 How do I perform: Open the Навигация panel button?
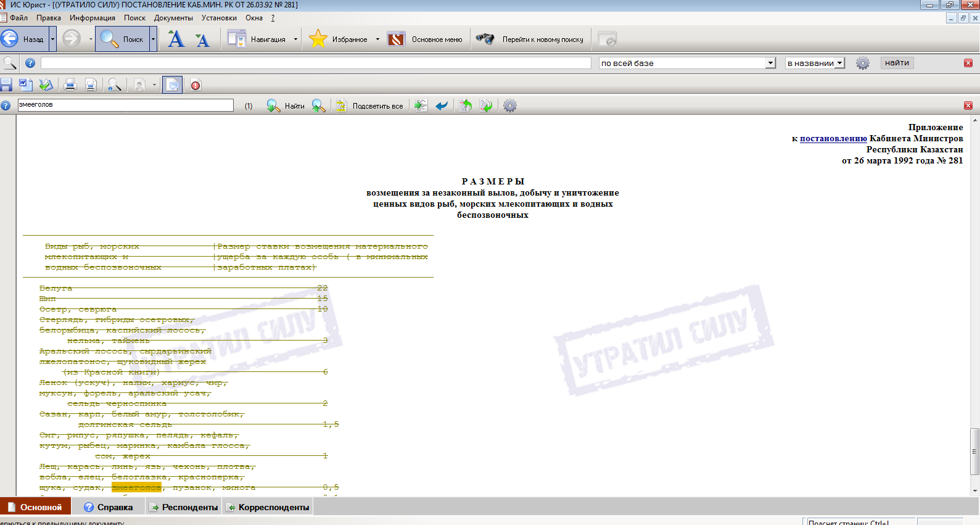click(x=257, y=39)
